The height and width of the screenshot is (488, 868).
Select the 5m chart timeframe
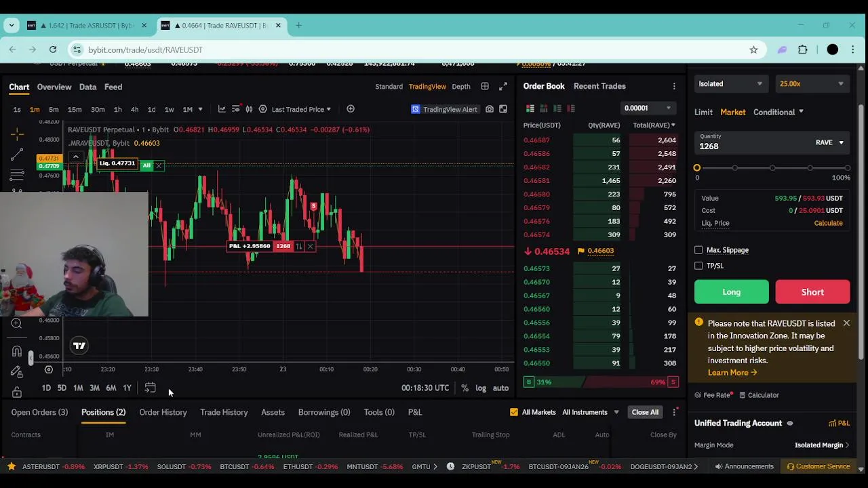point(54,109)
